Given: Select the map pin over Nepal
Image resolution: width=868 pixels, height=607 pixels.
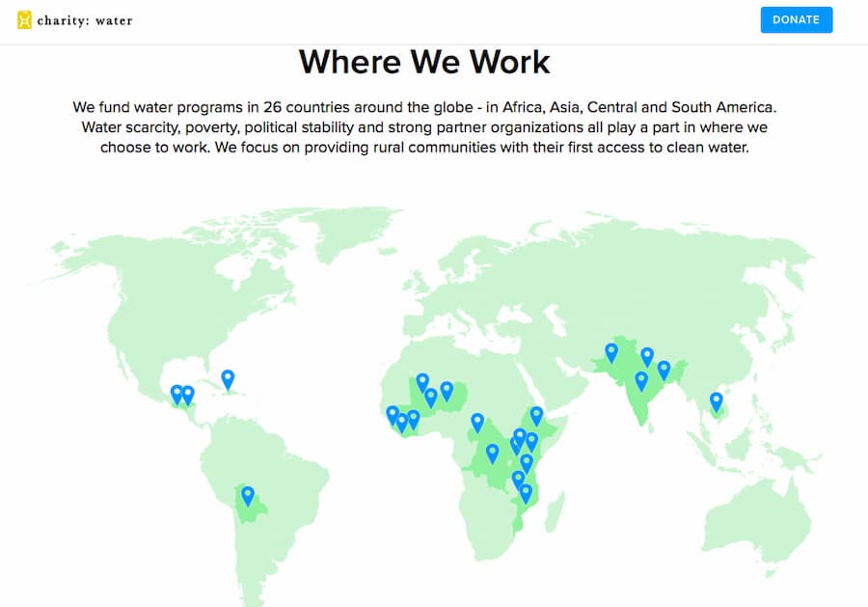Looking at the screenshot, I should click(x=647, y=358).
